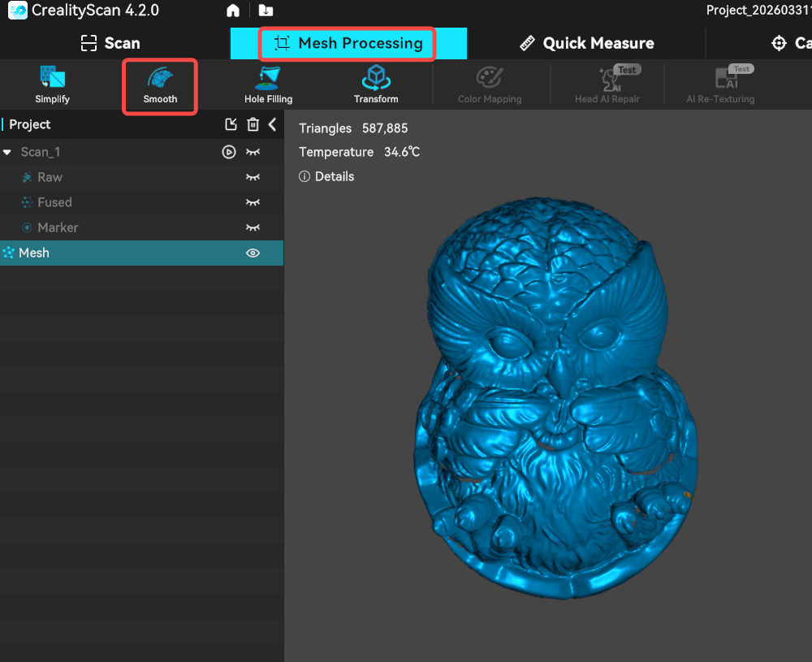This screenshot has width=812, height=662.
Task: Click the Smooth tool icon
Action: (160, 85)
